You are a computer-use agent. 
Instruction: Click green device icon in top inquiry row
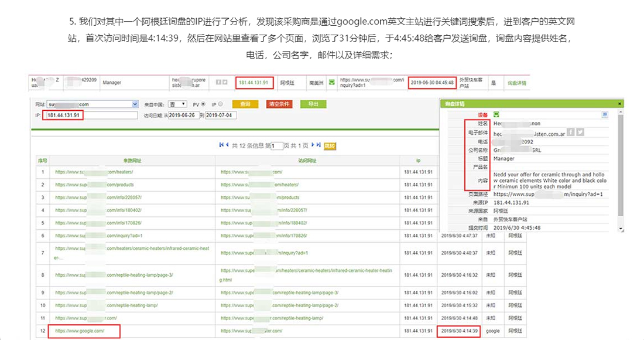point(331,83)
